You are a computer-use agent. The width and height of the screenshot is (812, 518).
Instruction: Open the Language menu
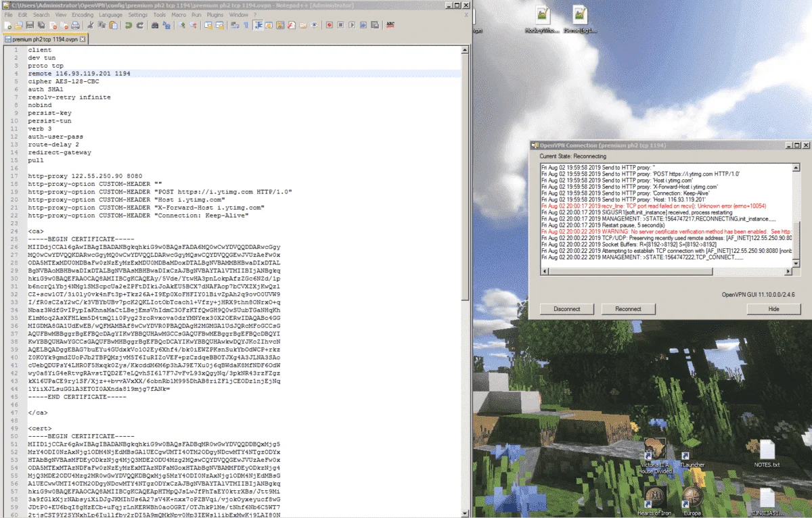pyautogui.click(x=111, y=14)
